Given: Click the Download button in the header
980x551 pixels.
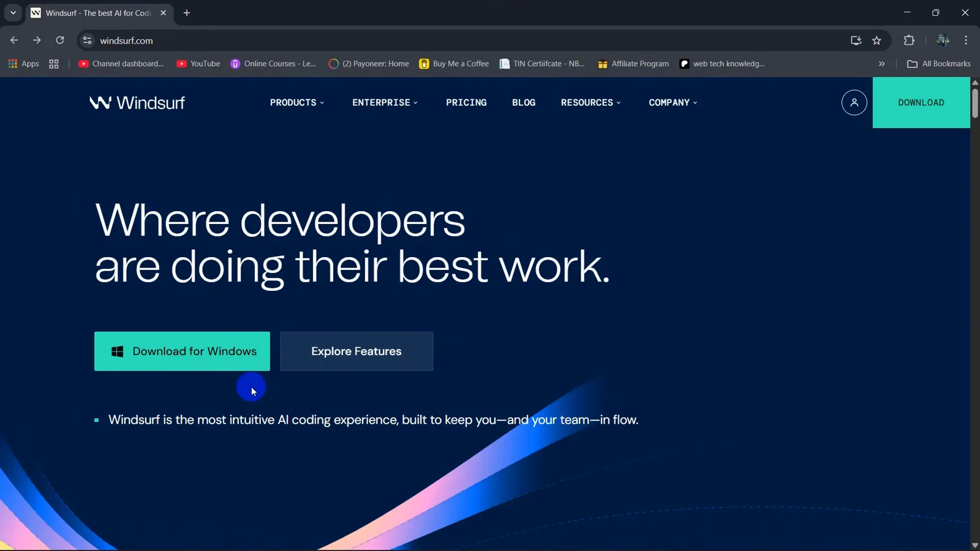Looking at the screenshot, I should pyautogui.click(x=921, y=102).
